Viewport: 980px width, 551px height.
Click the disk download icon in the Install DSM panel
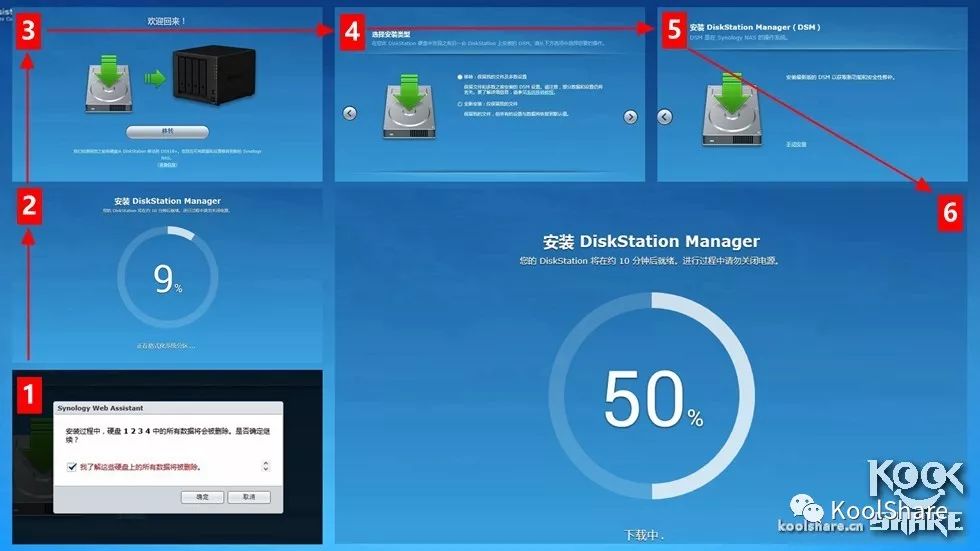[732, 110]
